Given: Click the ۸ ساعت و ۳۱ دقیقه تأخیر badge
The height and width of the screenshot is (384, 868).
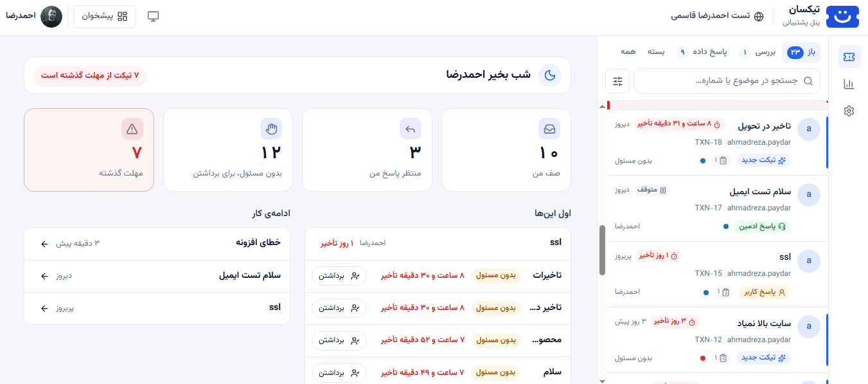Looking at the screenshot, I should coord(679,123).
